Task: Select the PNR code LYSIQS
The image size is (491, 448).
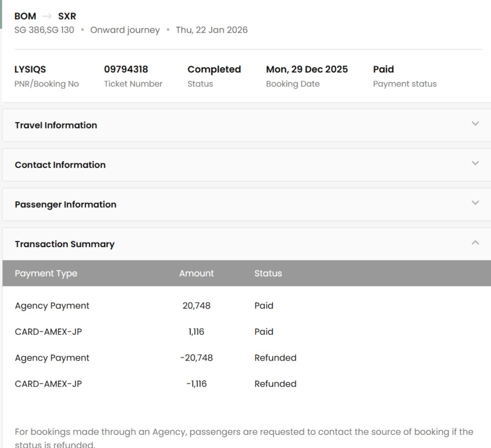Action: pos(30,69)
